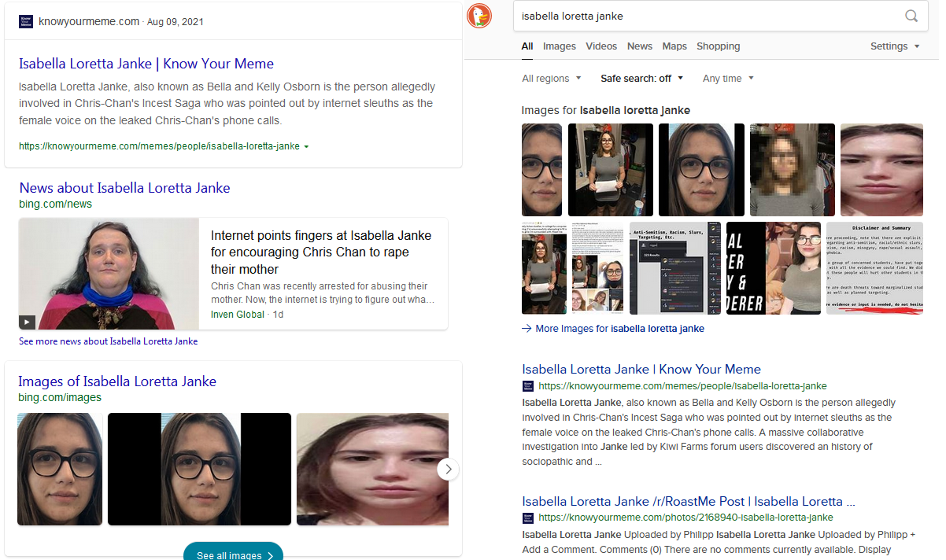946x560 pixels.
Task: Select the All search tab
Action: [527, 46]
